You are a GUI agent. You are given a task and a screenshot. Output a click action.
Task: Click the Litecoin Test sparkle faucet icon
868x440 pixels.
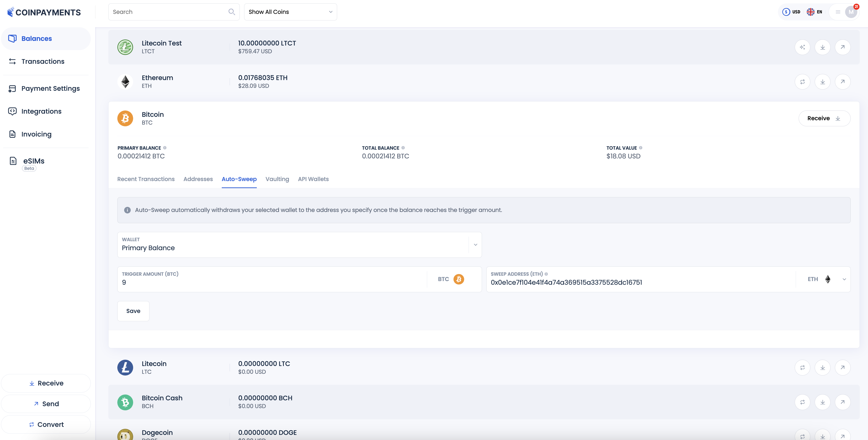pyautogui.click(x=802, y=47)
